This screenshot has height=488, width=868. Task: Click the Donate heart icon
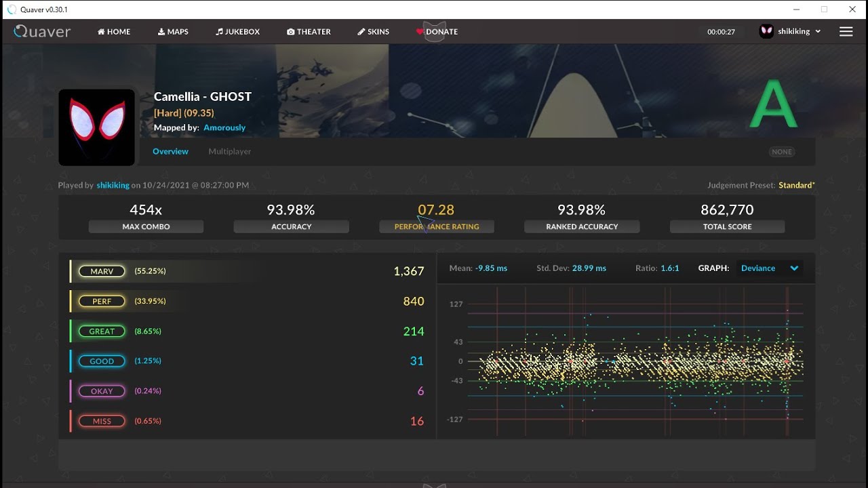(x=420, y=32)
